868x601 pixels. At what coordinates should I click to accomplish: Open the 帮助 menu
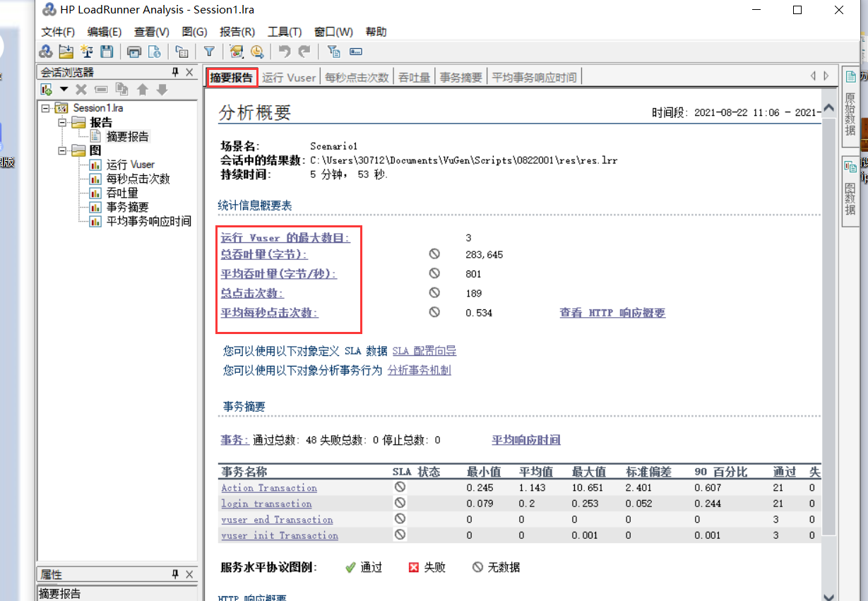pyautogui.click(x=376, y=32)
